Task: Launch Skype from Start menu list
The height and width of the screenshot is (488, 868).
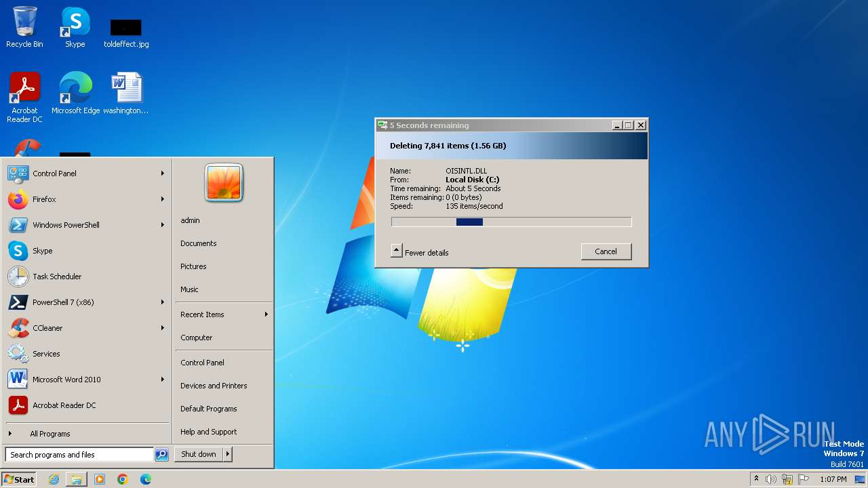Action: click(x=87, y=251)
